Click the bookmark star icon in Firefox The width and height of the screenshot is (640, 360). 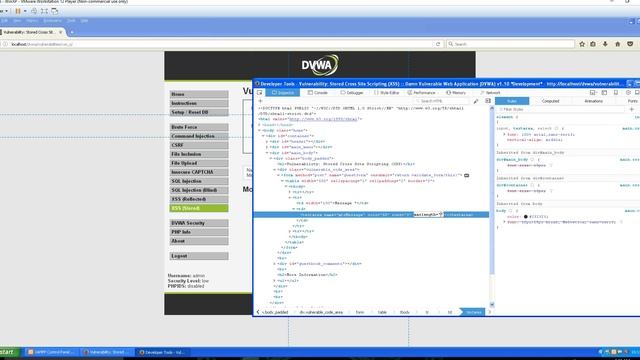[582, 44]
